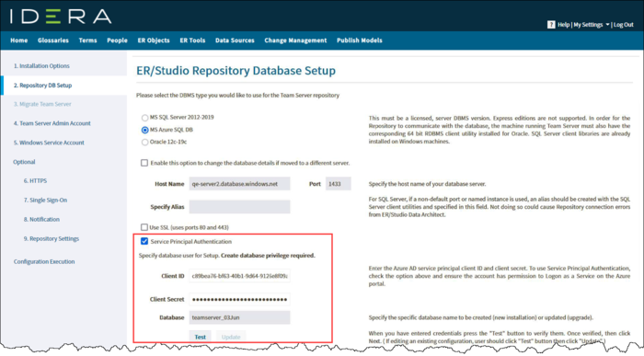Click the Specify Alias field

pyautogui.click(x=239, y=207)
